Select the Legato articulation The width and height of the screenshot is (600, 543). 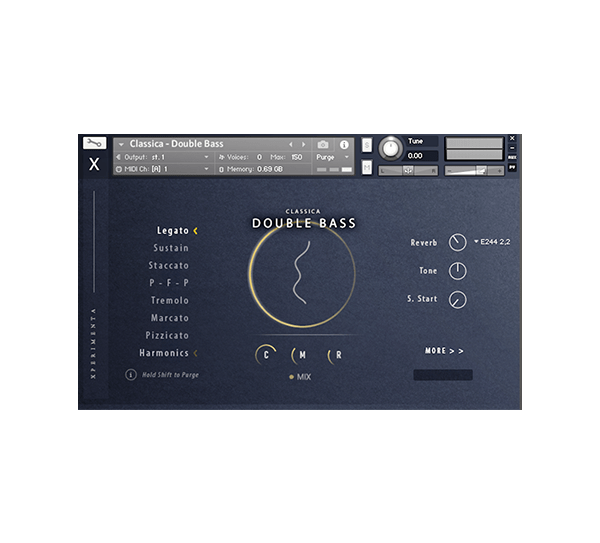(173, 231)
